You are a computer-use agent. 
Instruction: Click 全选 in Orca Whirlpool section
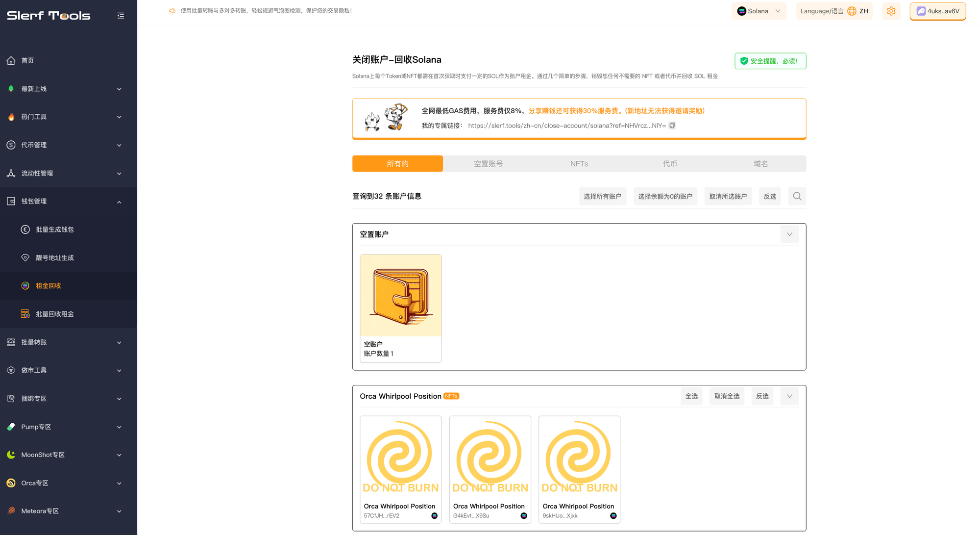[x=691, y=396]
